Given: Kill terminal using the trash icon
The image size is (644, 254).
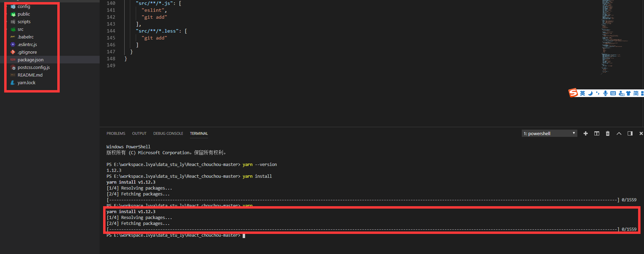Looking at the screenshot, I should click(608, 133).
